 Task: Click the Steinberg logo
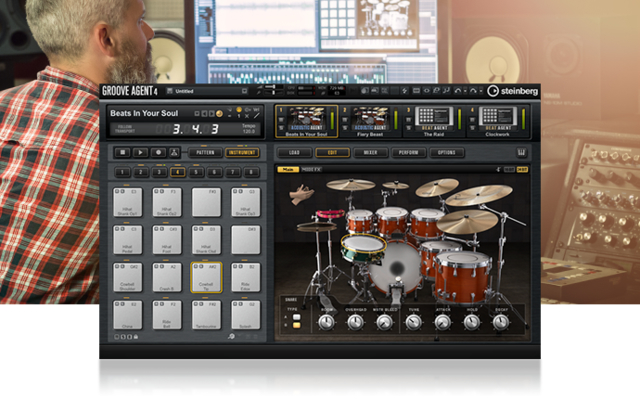513,91
